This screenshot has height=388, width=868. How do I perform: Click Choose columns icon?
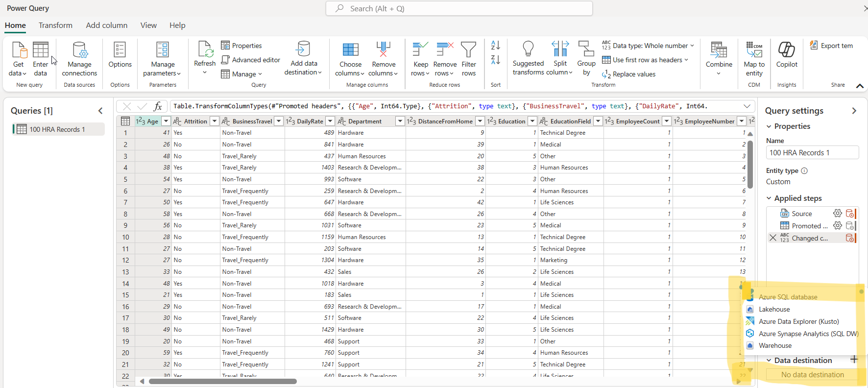click(351, 50)
